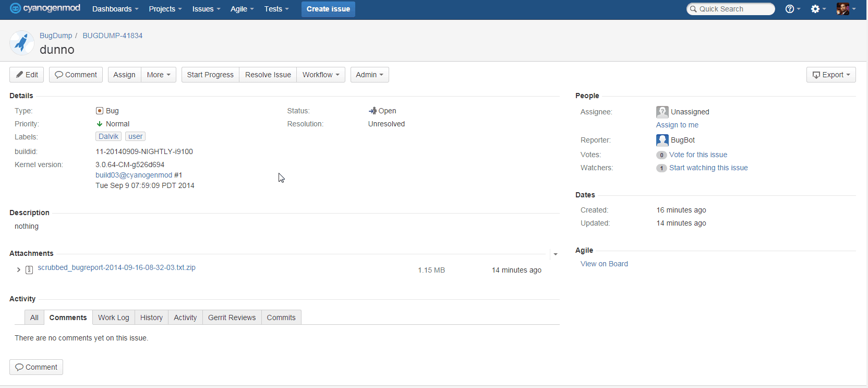Switch to the Gerrit Reviews tab
This screenshot has width=868, height=388.
coord(232,318)
